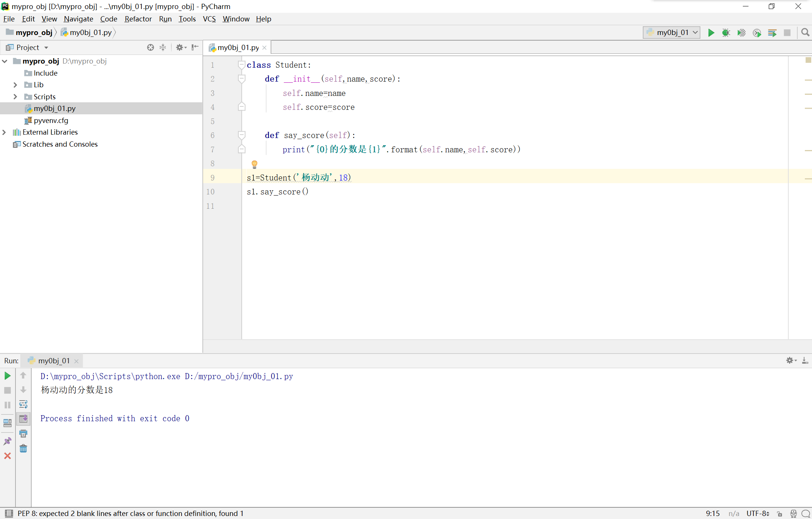Click line number 7 in the gutter
812x519 pixels.
pos(212,150)
